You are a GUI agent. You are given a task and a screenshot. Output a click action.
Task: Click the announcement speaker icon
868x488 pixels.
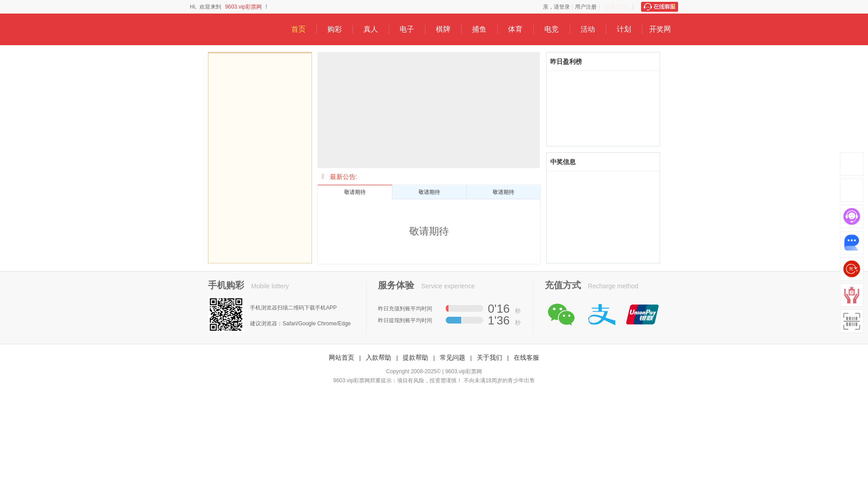(323, 177)
